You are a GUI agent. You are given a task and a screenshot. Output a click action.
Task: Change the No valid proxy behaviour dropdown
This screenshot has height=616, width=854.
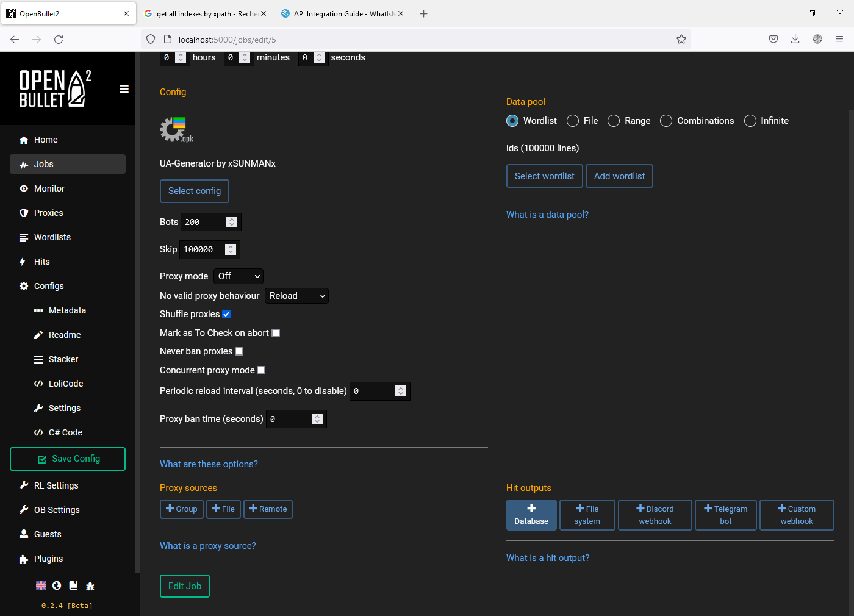click(x=296, y=296)
